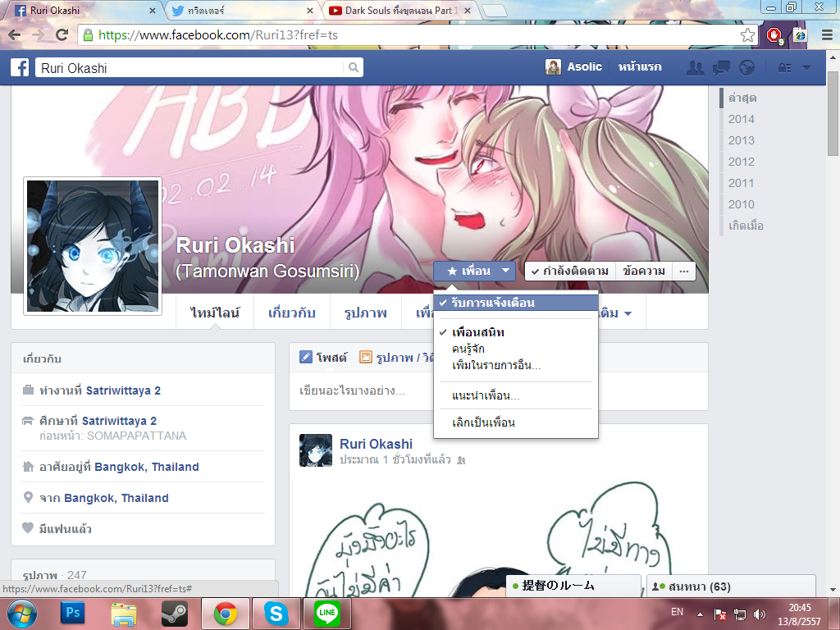This screenshot has width=840, height=630.
Task: Select the โพสต์ post composer option
Action: (323, 358)
